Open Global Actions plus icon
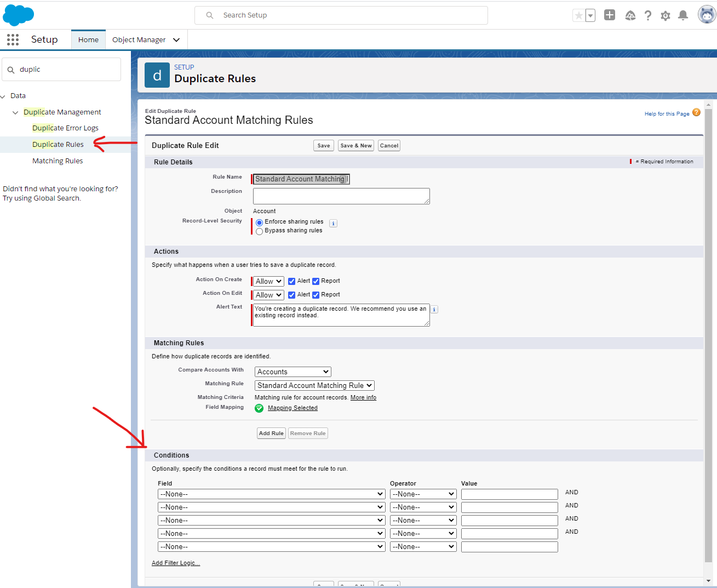The height and width of the screenshot is (588, 717). tap(610, 15)
